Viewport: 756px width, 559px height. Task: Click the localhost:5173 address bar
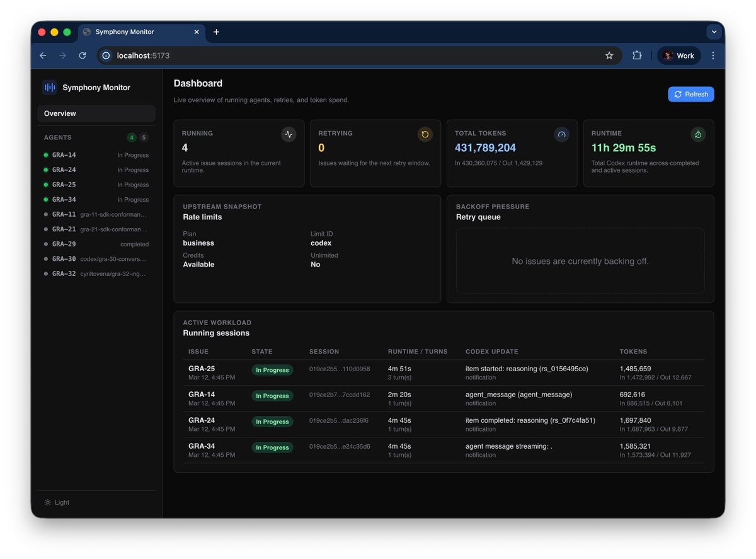pyautogui.click(x=359, y=55)
